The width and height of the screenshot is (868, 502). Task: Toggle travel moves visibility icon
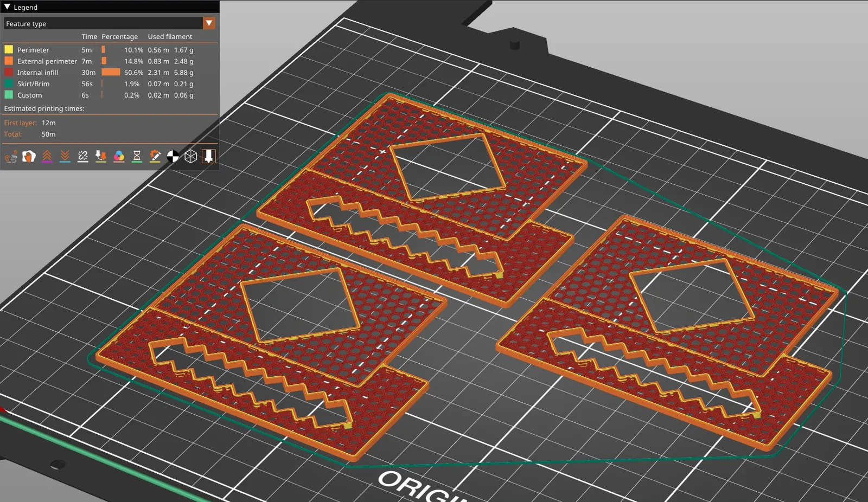pyautogui.click(x=11, y=157)
